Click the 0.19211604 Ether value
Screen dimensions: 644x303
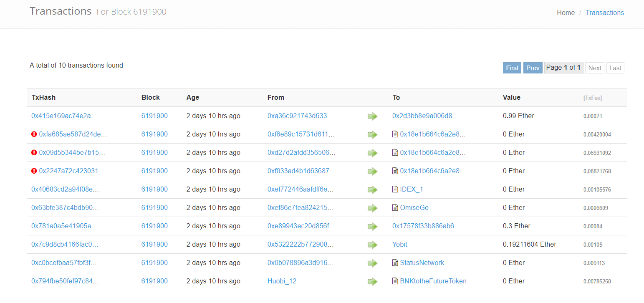(x=530, y=245)
